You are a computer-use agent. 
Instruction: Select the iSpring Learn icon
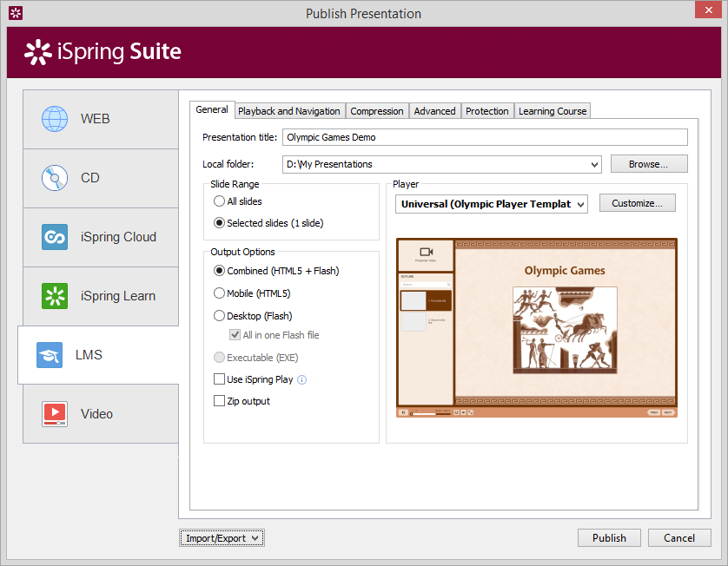[55, 296]
